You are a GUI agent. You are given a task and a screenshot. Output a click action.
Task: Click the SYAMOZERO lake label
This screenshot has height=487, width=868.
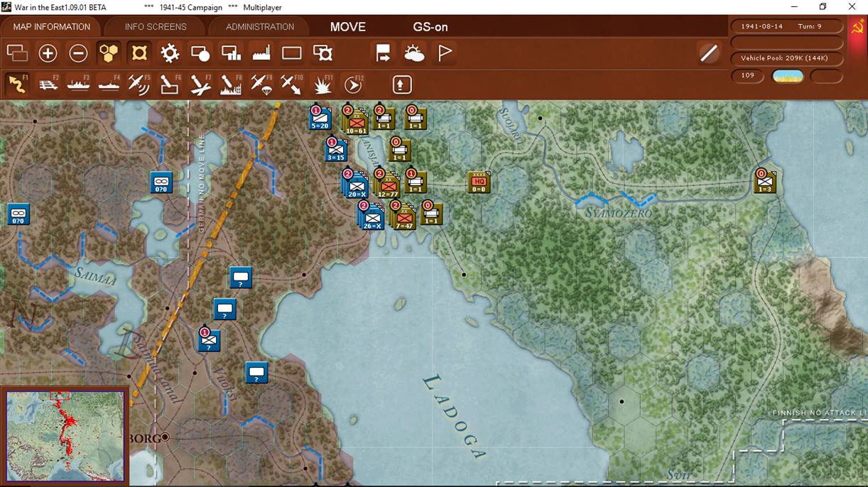618,212
